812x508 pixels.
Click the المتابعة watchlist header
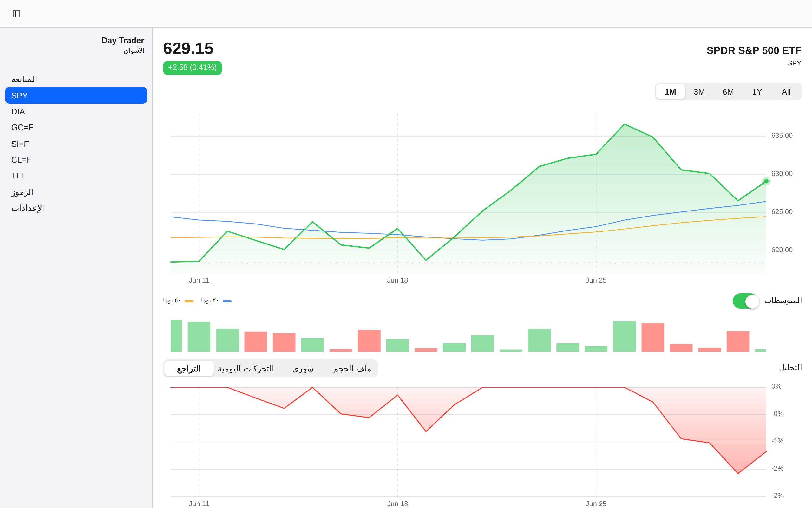(24, 79)
